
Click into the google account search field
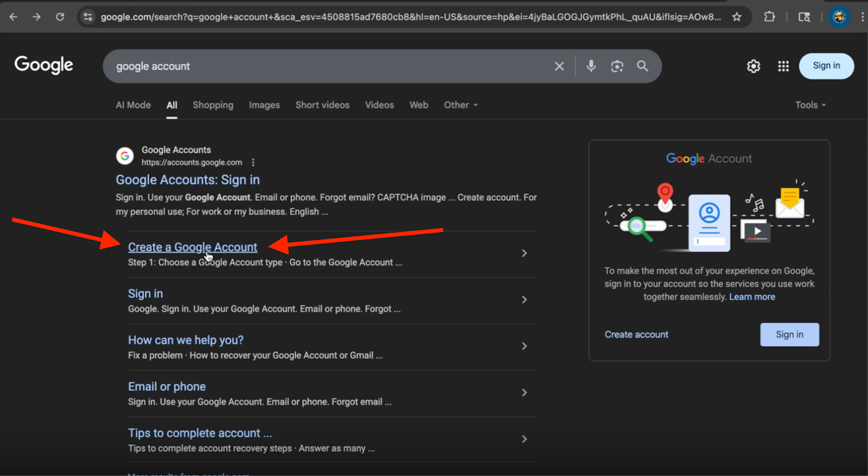pos(331,66)
